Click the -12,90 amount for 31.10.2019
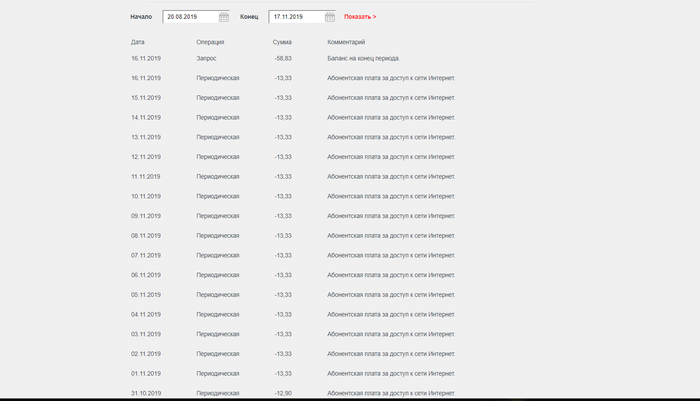 [282, 393]
